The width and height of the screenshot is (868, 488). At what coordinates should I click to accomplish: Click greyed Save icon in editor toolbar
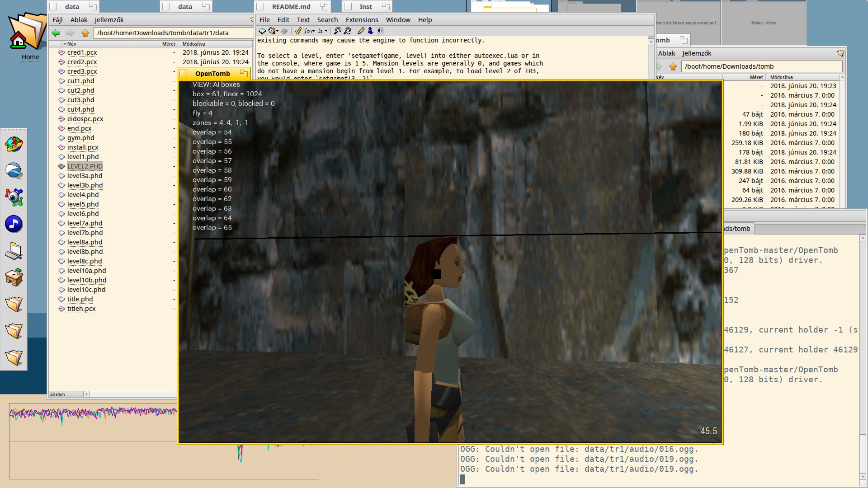tap(284, 31)
